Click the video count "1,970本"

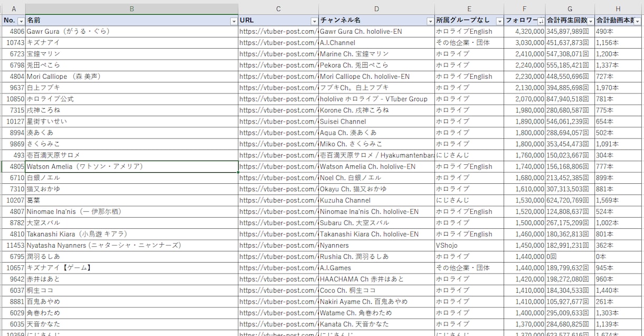(x=618, y=88)
